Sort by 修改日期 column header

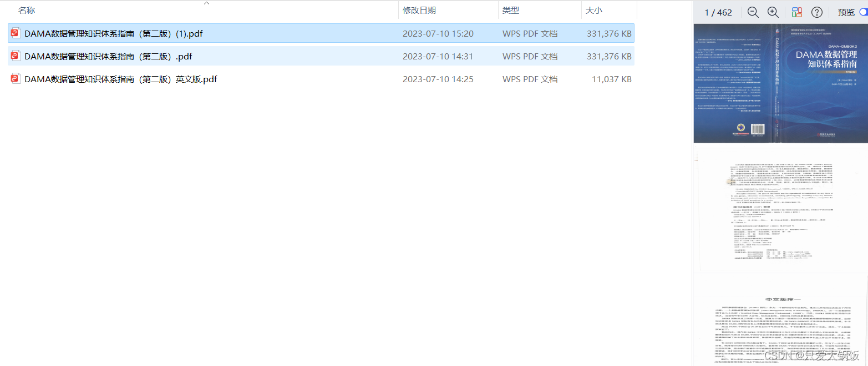(419, 11)
